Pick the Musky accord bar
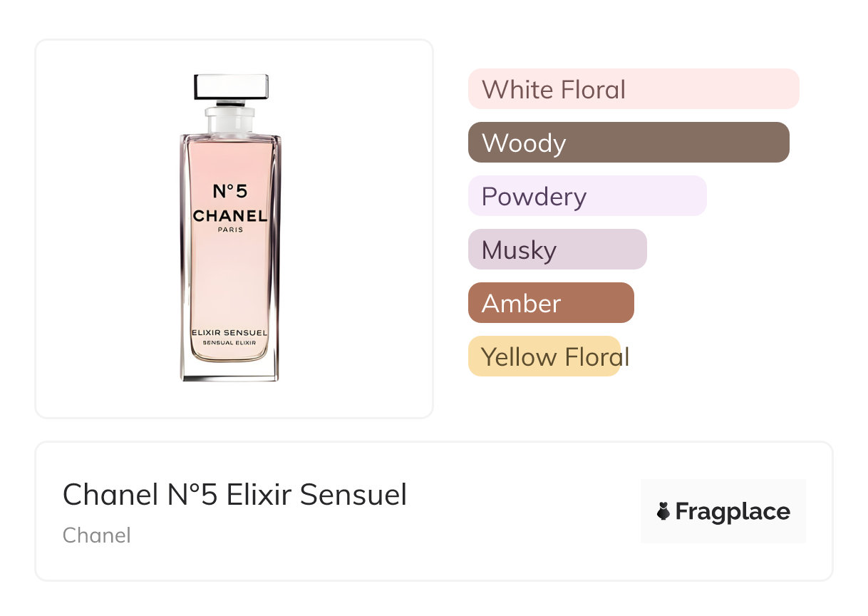The image size is (868, 616). tap(557, 250)
